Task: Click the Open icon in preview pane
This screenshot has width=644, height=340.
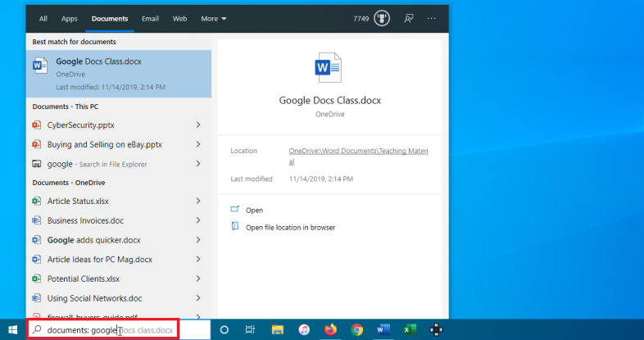Action: coord(235,210)
